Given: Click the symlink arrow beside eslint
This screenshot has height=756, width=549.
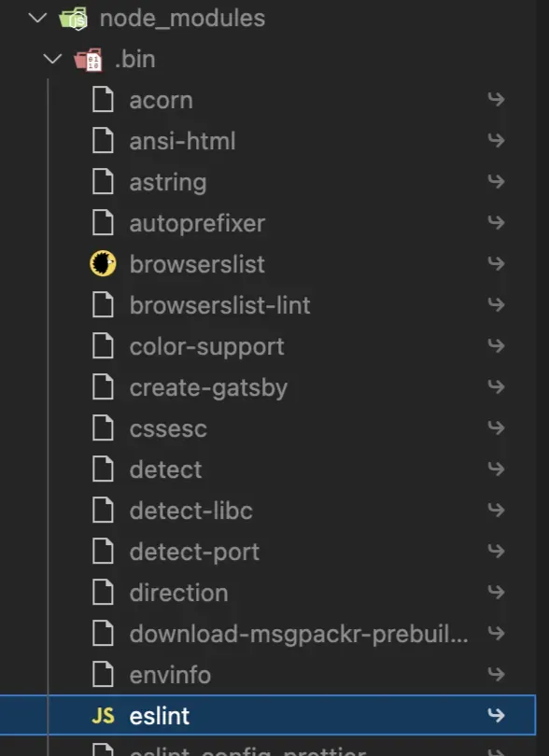Looking at the screenshot, I should point(496,716).
